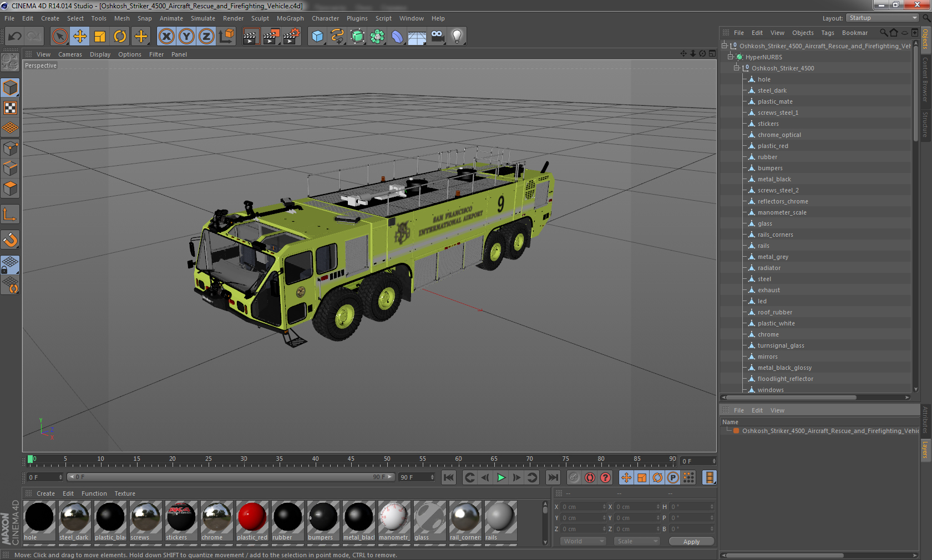932x560 pixels.
Task: Toggle Z axis lock
Action: (x=206, y=37)
